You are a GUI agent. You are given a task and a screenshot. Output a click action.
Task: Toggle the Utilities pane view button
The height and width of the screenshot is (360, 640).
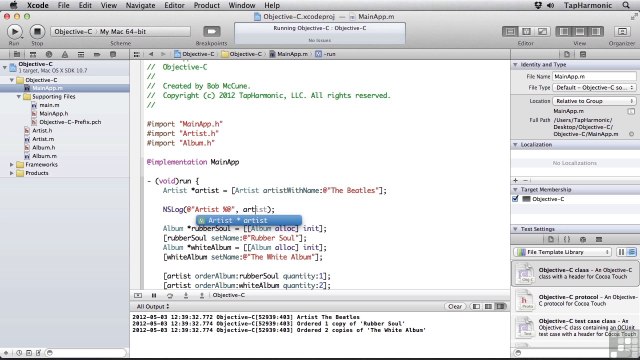coord(596,31)
